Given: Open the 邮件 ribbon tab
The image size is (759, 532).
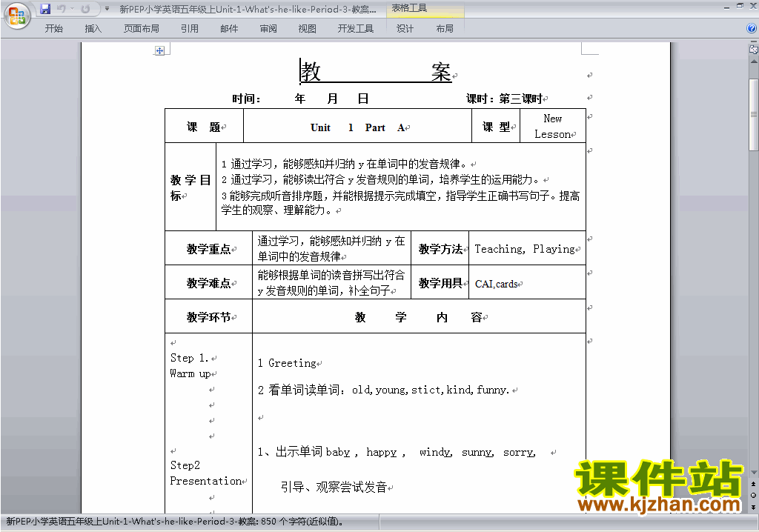Looking at the screenshot, I should point(229,29).
